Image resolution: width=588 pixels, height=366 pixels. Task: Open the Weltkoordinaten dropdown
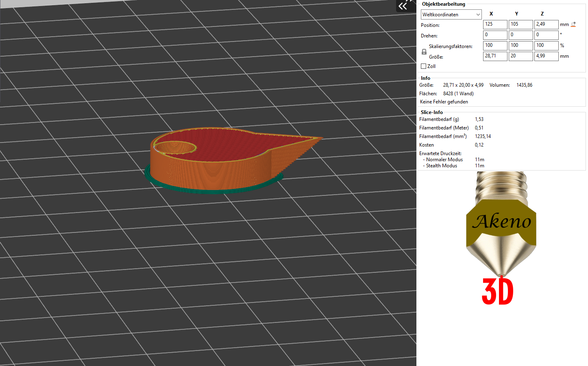tap(451, 15)
